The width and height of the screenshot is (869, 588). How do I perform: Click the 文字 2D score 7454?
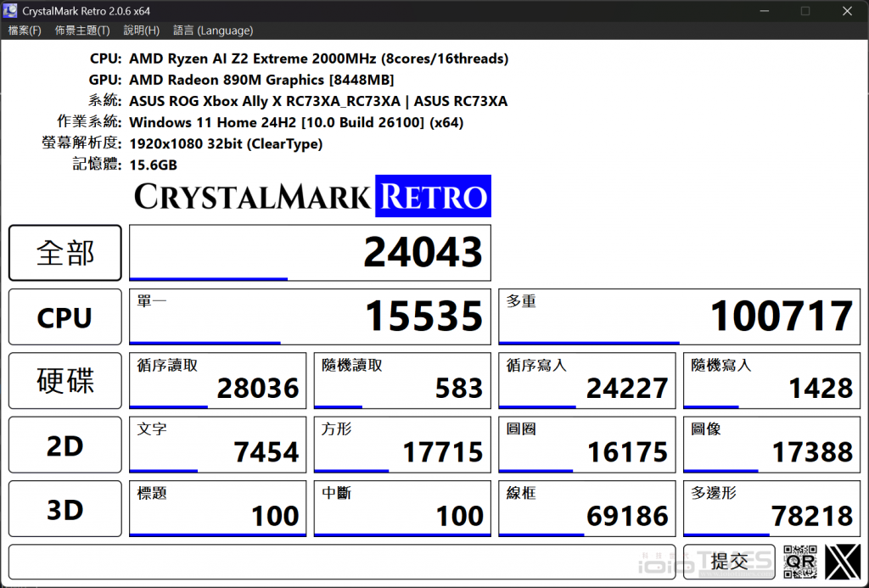[218, 445]
